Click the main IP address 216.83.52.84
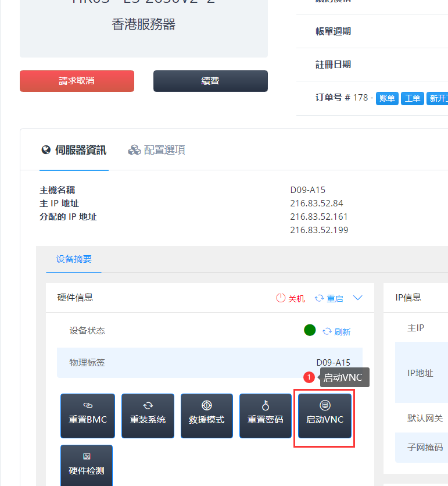Viewport: 448px width, 486px height. click(317, 203)
